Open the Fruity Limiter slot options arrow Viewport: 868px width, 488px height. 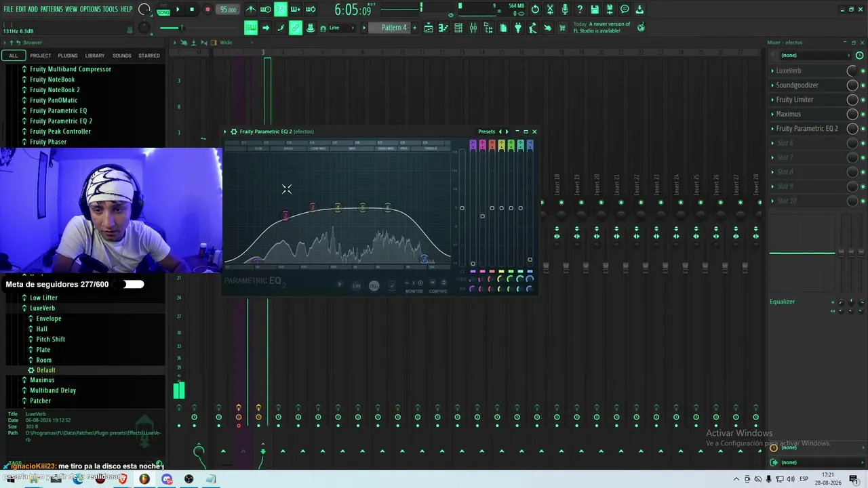tap(772, 100)
